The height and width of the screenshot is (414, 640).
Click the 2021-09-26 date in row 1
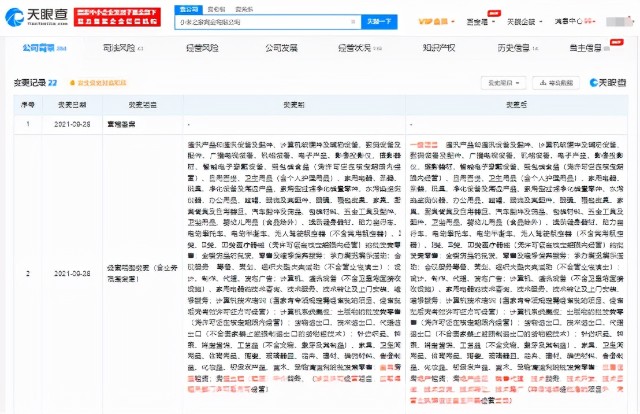pos(72,124)
